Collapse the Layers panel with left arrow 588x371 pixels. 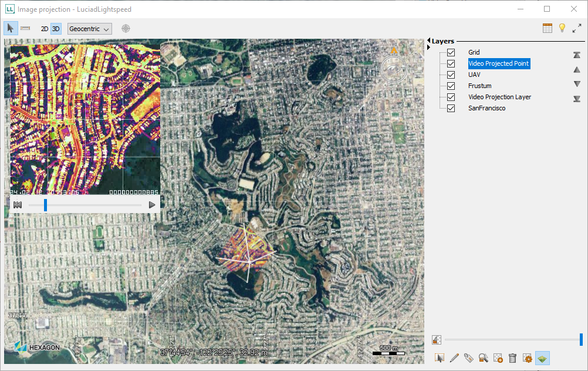coord(428,41)
